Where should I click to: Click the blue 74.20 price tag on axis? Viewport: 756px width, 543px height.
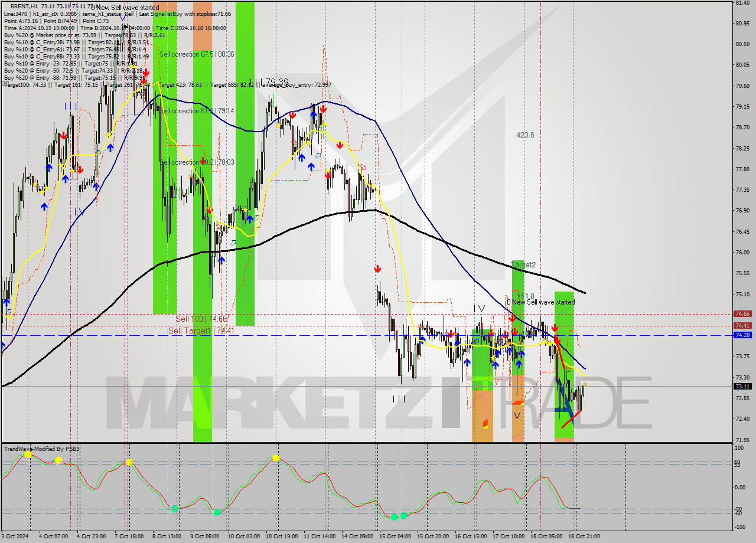click(x=742, y=335)
